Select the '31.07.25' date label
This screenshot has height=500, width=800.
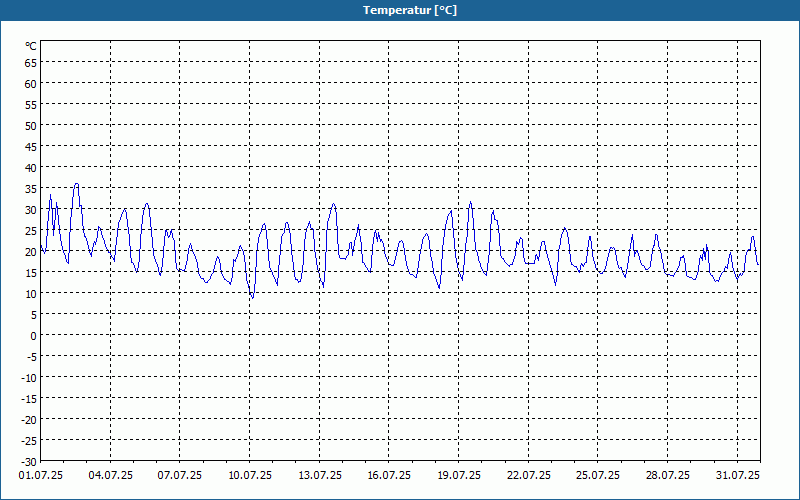point(737,475)
